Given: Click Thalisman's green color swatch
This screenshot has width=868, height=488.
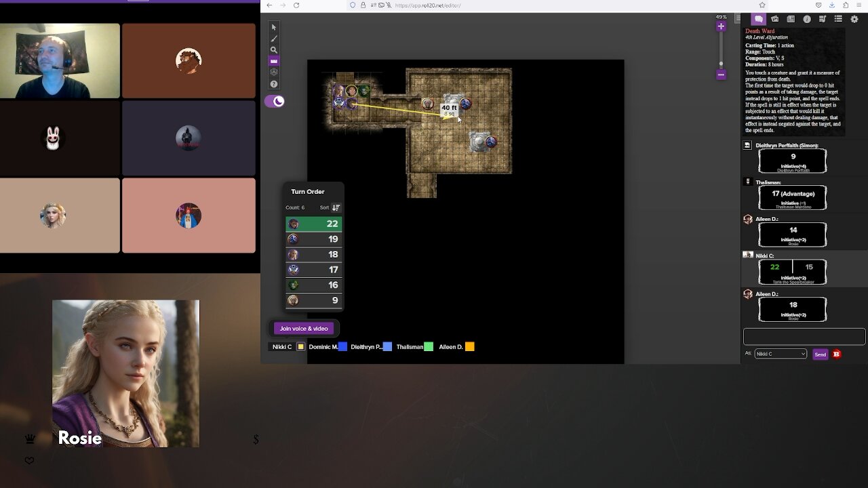Looking at the screenshot, I should (429, 347).
